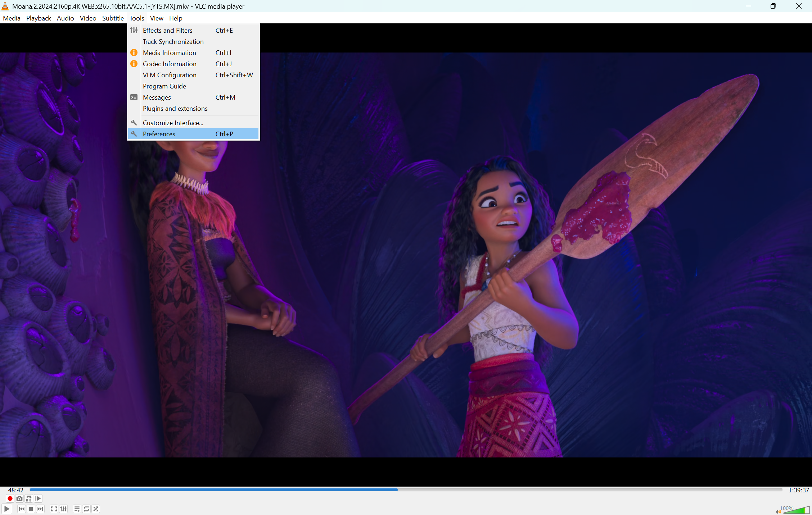Toggle A-B loop button
Viewport: 812px width, 515px height.
pyautogui.click(x=29, y=498)
